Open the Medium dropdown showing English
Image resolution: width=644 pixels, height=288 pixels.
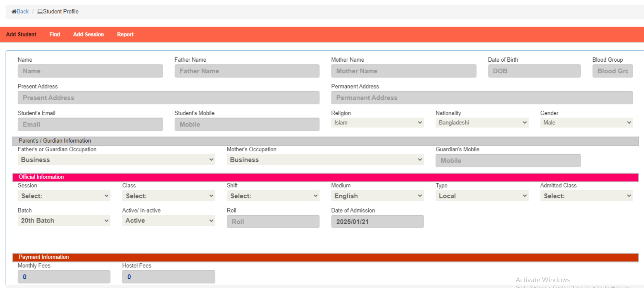pos(377,196)
